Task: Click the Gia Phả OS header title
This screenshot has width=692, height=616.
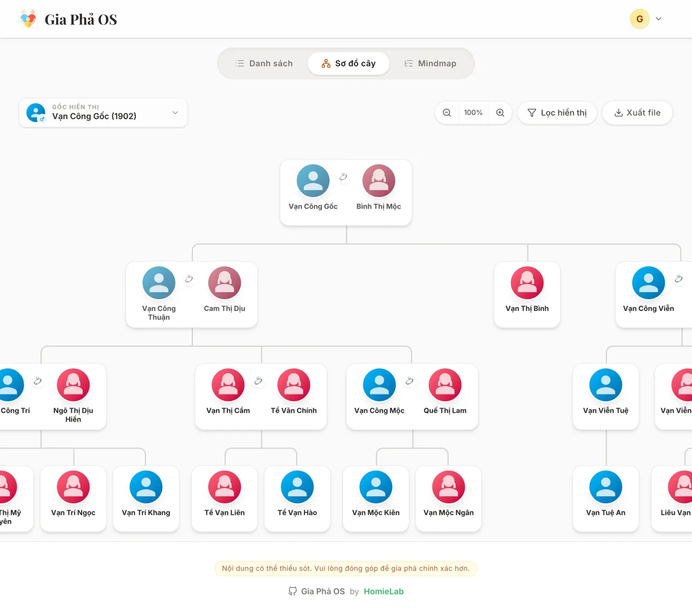Action: [81, 19]
